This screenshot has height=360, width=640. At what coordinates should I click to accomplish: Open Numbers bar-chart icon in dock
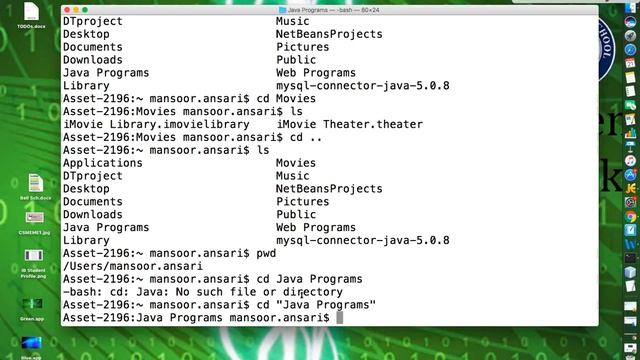tap(630, 133)
